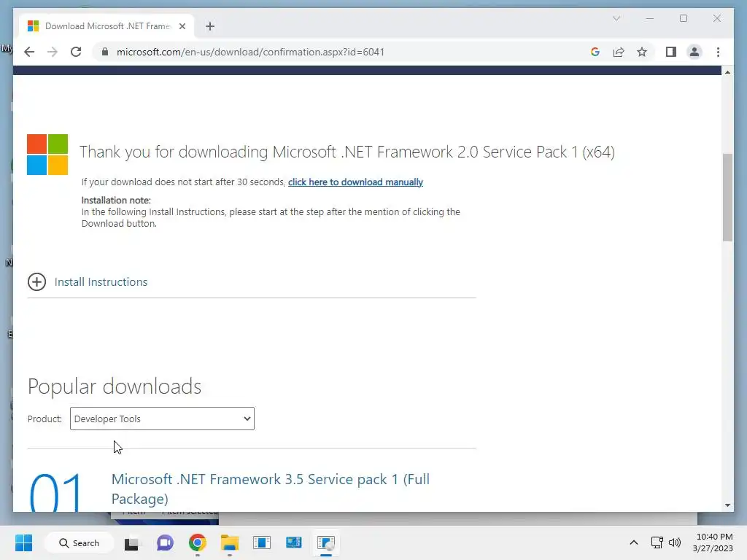Show hidden system tray icons
Image resolution: width=747 pixels, height=560 pixels.
click(x=634, y=542)
